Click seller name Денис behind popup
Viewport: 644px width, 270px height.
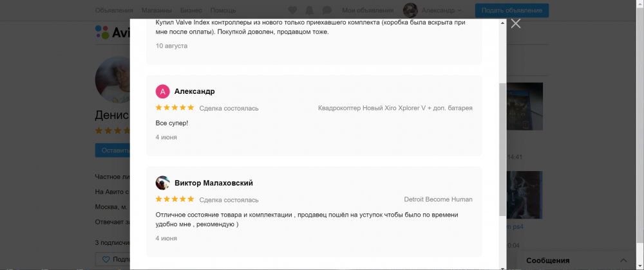[112, 115]
